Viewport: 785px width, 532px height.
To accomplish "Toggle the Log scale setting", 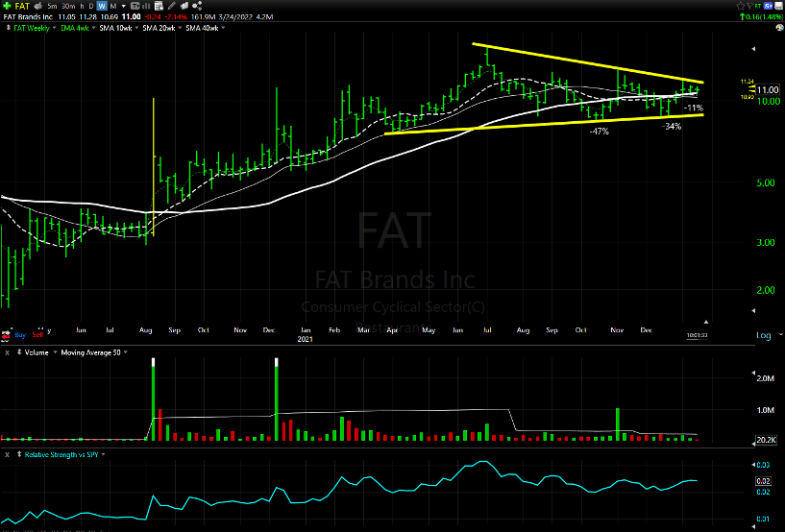I will [764, 335].
